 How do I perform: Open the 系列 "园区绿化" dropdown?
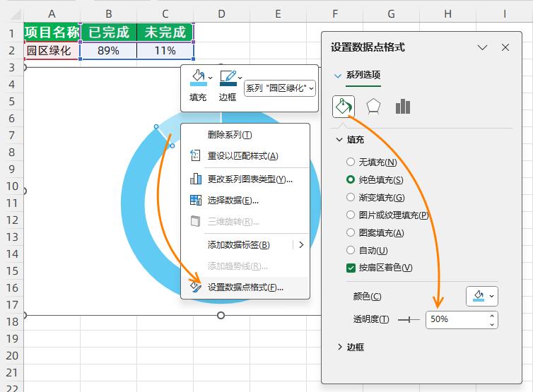coord(279,88)
